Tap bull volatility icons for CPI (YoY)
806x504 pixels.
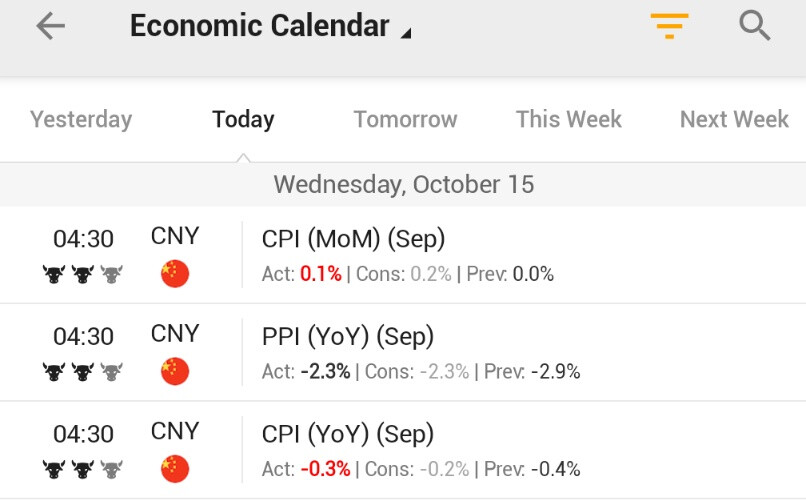pyautogui.click(x=83, y=469)
